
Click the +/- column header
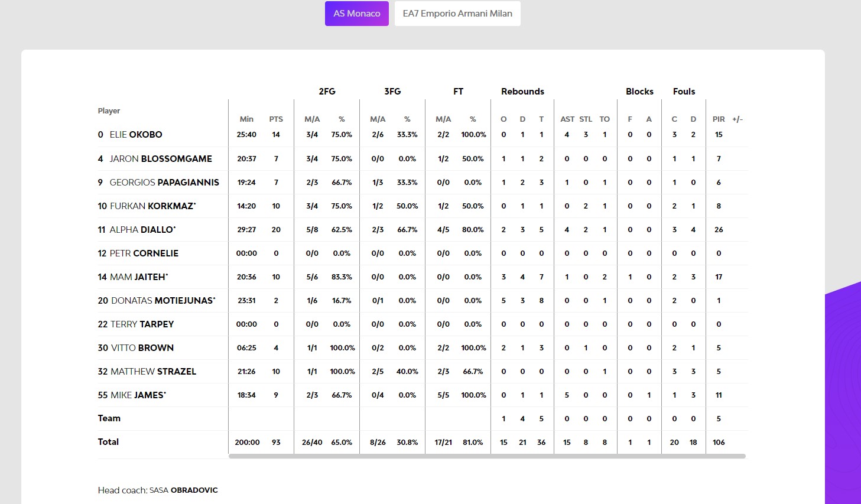click(737, 119)
